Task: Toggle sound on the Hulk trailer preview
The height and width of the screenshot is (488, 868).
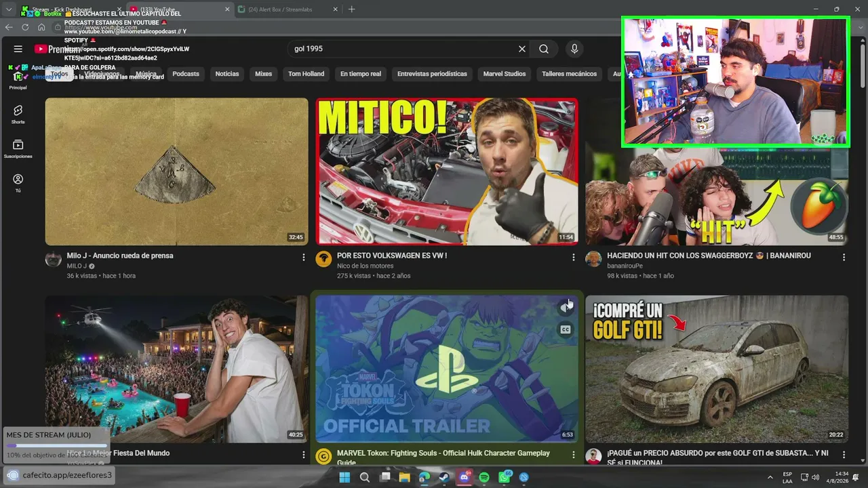Action: pyautogui.click(x=566, y=308)
